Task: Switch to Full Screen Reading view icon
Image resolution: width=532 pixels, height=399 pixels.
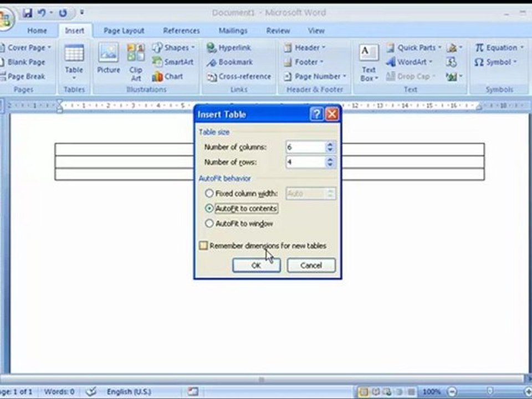Action: click(x=376, y=392)
